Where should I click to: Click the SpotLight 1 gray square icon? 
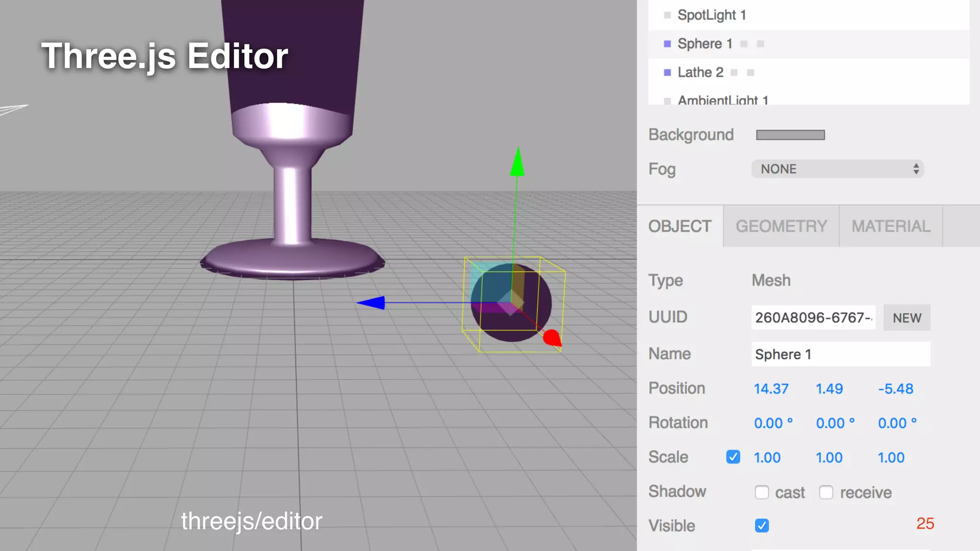[x=668, y=15]
